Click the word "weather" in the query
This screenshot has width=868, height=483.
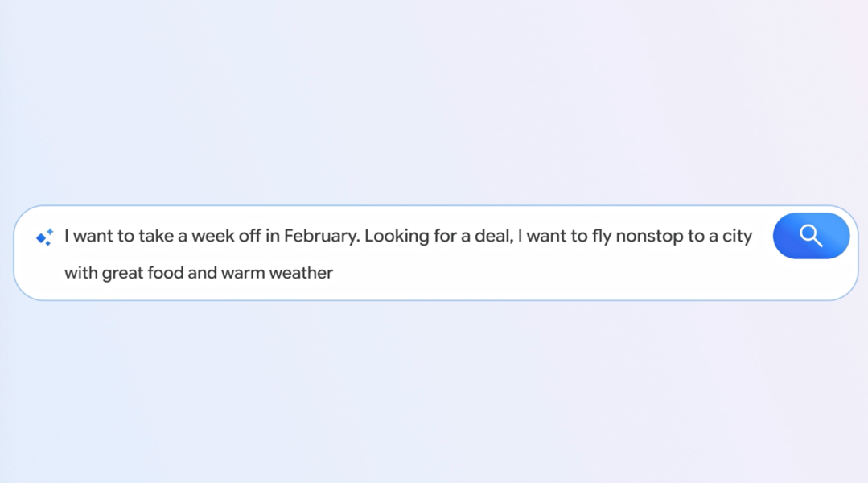click(x=301, y=274)
